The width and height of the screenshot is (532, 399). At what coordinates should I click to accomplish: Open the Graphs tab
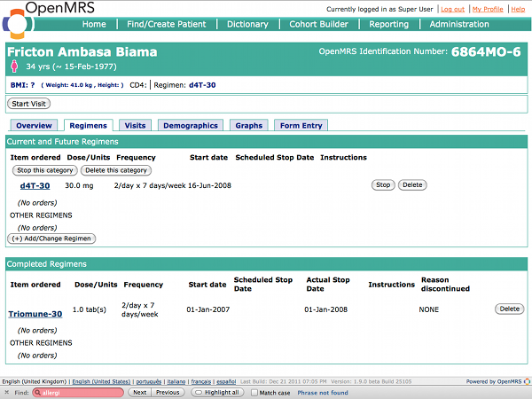(x=249, y=126)
